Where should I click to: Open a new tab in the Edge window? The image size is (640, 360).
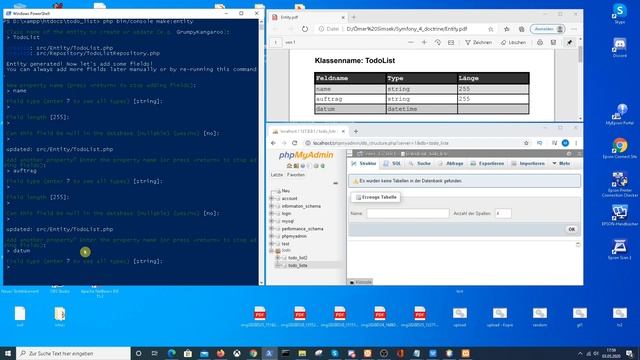(354, 17)
